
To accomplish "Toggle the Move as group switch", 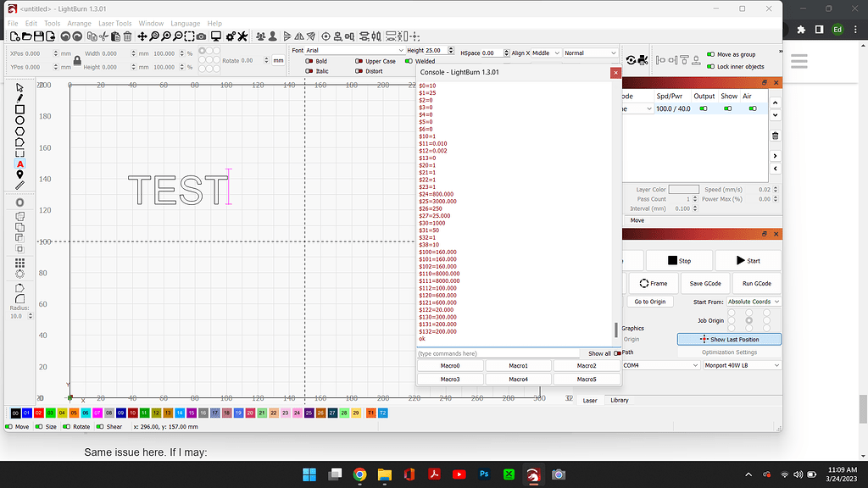I will coord(709,55).
